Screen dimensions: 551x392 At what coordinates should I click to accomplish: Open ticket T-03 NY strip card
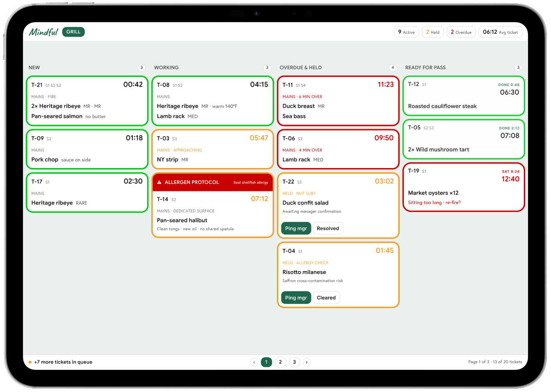pos(213,149)
